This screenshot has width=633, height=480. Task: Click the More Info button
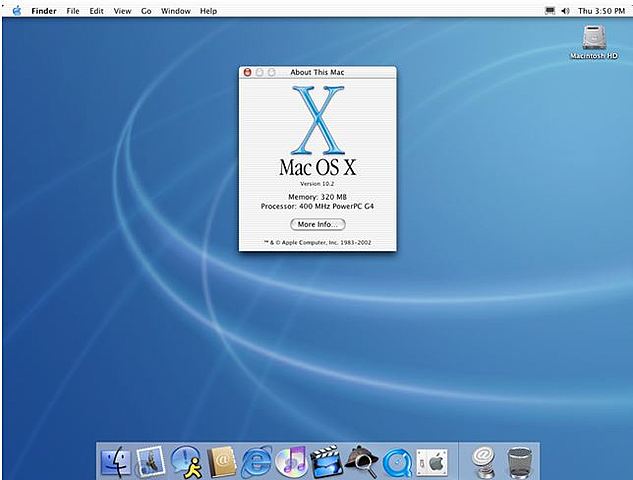pyautogui.click(x=318, y=224)
